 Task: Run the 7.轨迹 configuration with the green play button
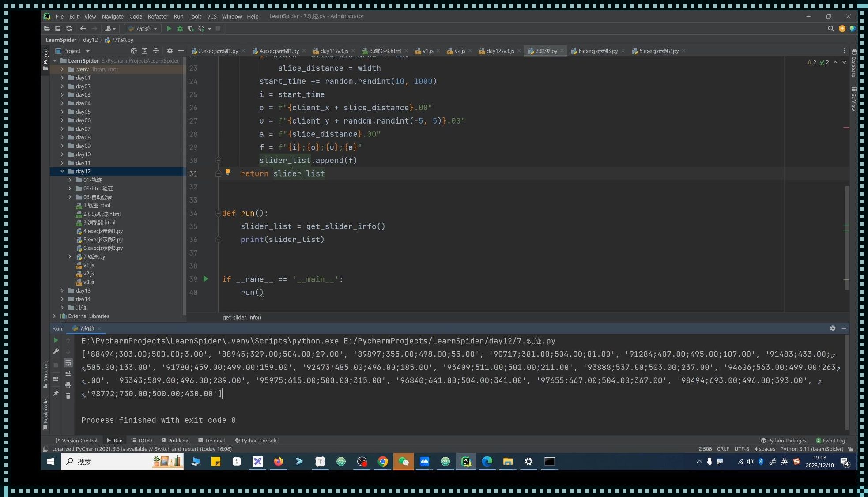tap(169, 29)
